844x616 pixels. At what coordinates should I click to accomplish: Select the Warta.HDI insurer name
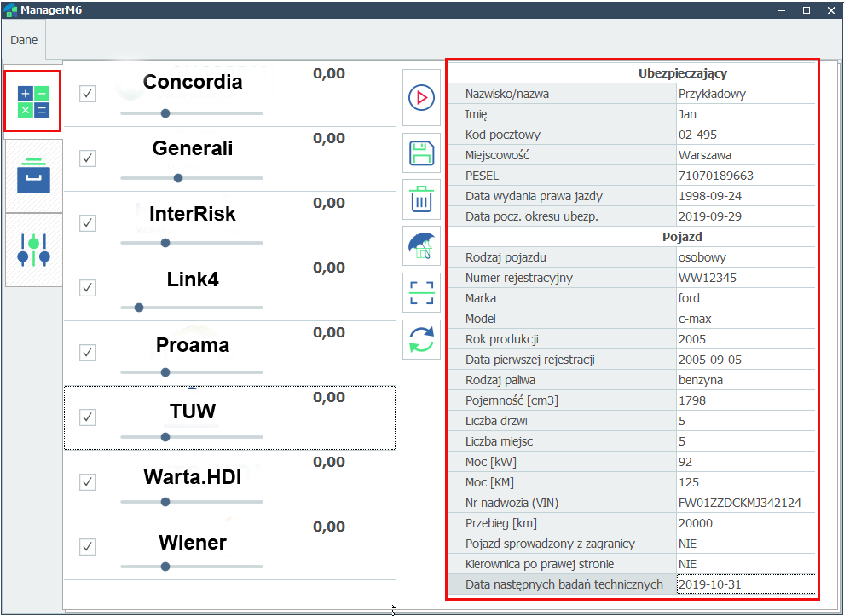pyautogui.click(x=193, y=477)
